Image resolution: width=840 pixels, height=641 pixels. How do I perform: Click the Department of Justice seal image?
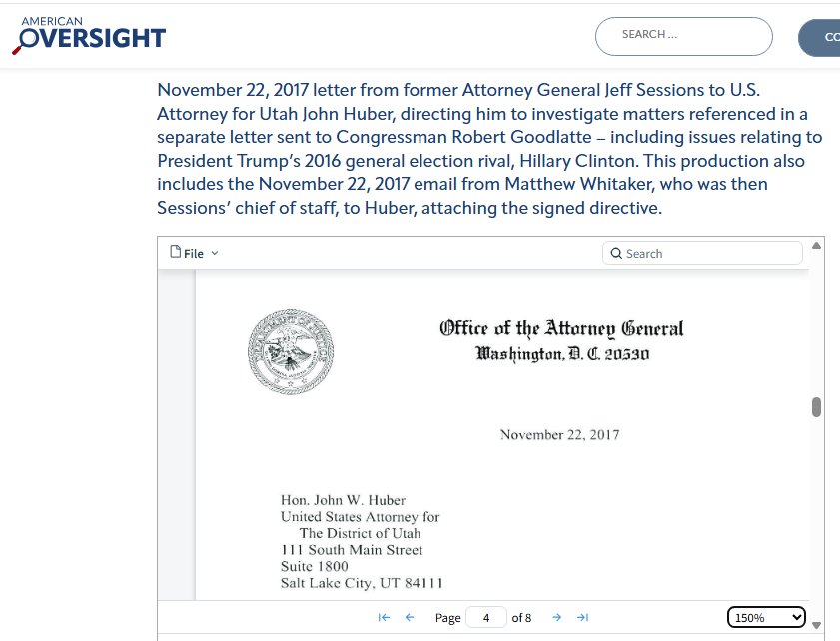pyautogui.click(x=291, y=350)
